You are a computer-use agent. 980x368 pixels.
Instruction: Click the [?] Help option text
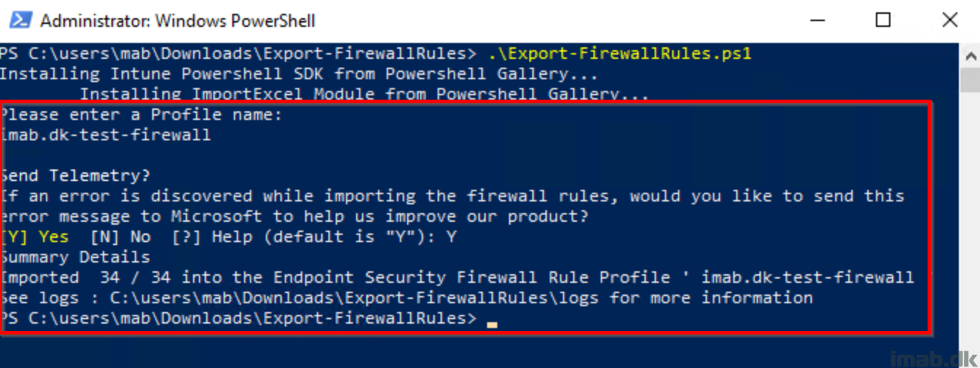[212, 237]
